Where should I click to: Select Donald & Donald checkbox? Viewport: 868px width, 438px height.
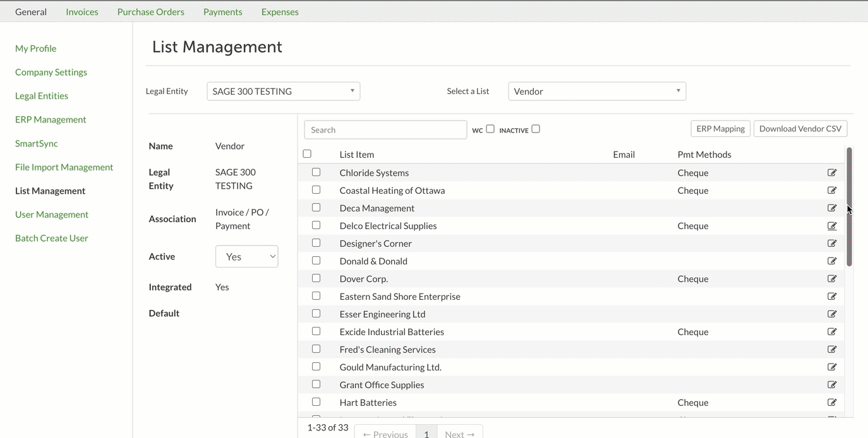coord(316,260)
